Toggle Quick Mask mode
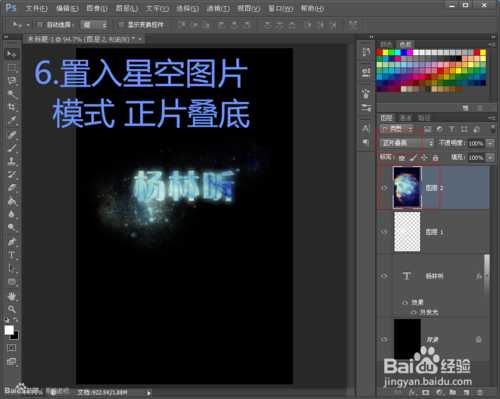Screen dimensions: 500x399 coord(12,348)
